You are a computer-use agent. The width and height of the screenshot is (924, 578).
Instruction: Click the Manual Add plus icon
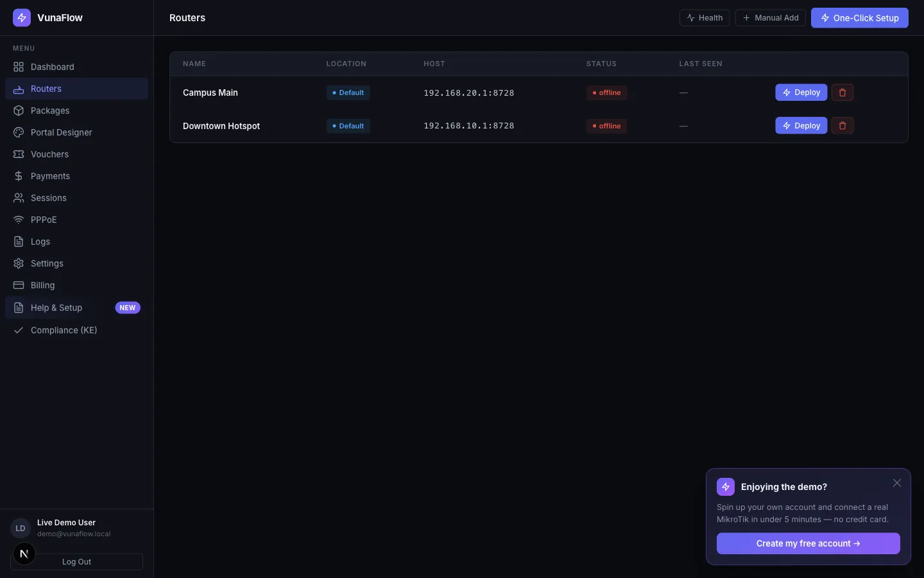click(x=746, y=18)
